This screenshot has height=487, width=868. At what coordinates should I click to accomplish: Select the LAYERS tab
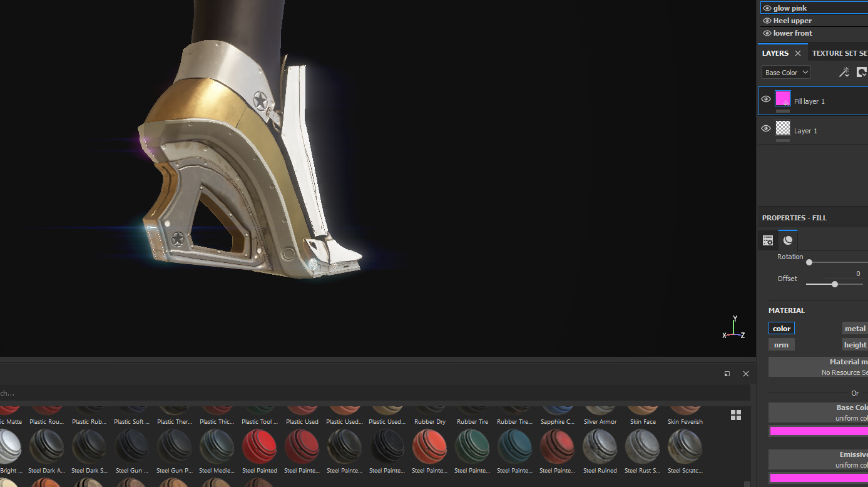coord(776,53)
